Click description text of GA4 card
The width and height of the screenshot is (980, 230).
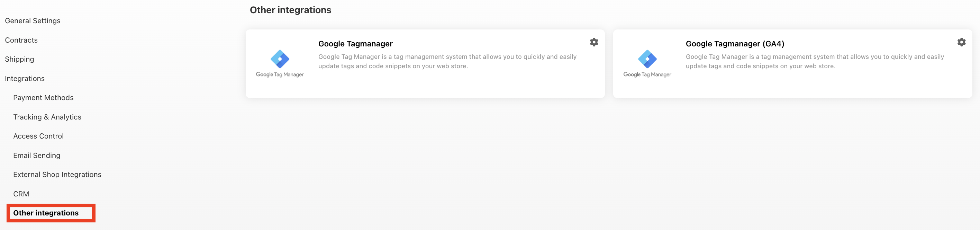point(815,61)
